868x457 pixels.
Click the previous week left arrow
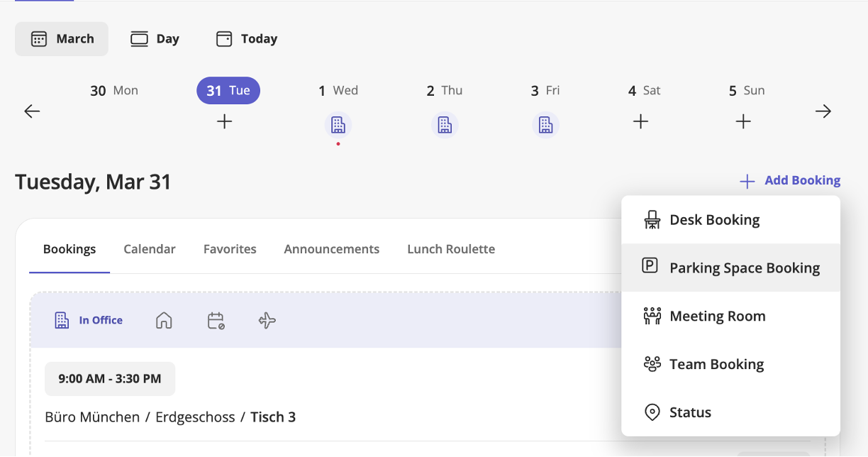[x=32, y=111]
